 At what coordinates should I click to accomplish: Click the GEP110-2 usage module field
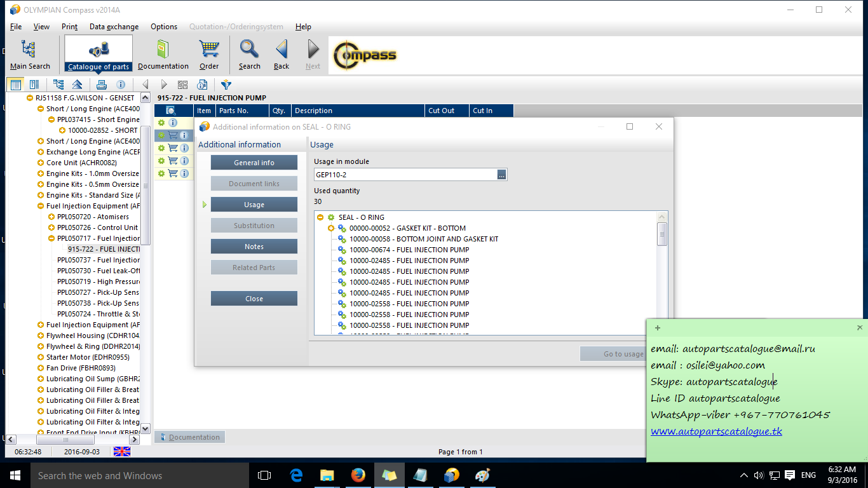(405, 175)
